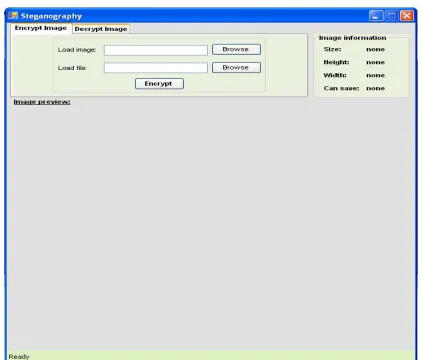
Task: Click the 'Image information' group title
Action: (x=353, y=38)
